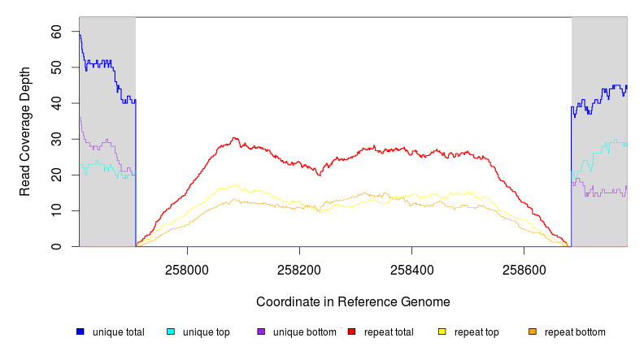Click the 'Read Coverage Depth' y-axis title
The width and height of the screenshot is (644, 351).
pos(25,132)
